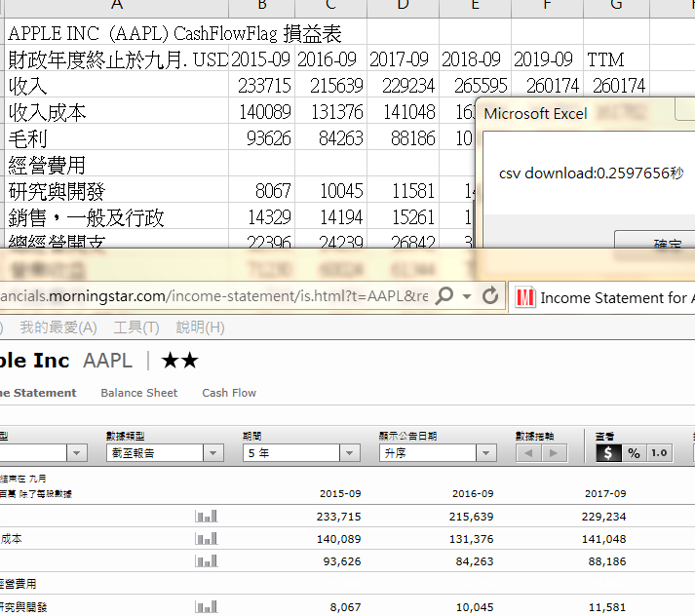Click the two-star rating icon
Screen dimensions: 695x616
pos(180,361)
